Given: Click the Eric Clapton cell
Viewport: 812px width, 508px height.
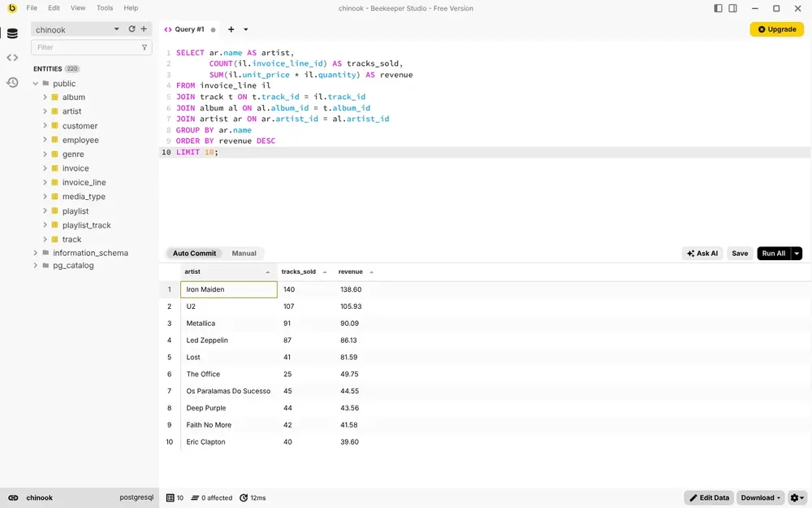Looking at the screenshot, I should coord(229,441).
